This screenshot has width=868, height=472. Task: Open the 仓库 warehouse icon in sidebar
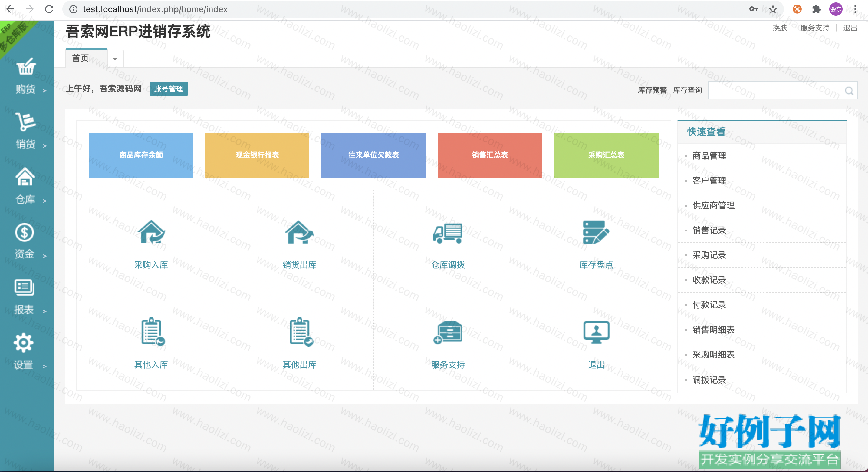coord(25,176)
